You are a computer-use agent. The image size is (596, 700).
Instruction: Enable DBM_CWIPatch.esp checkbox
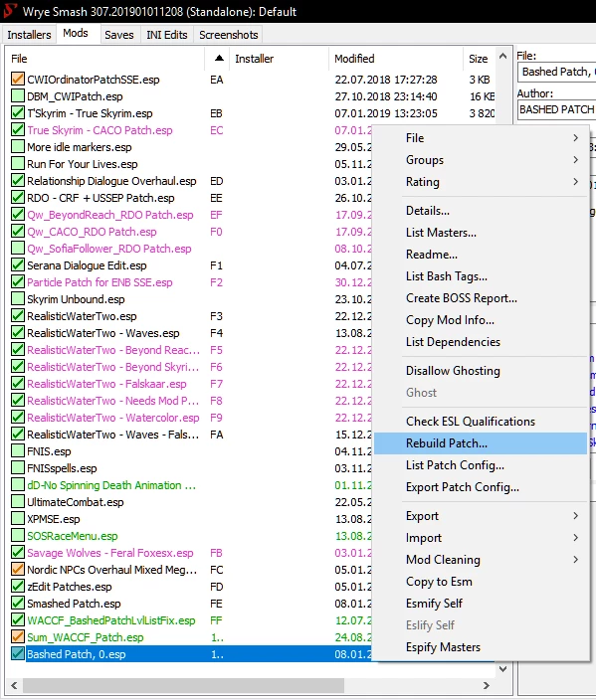point(18,96)
